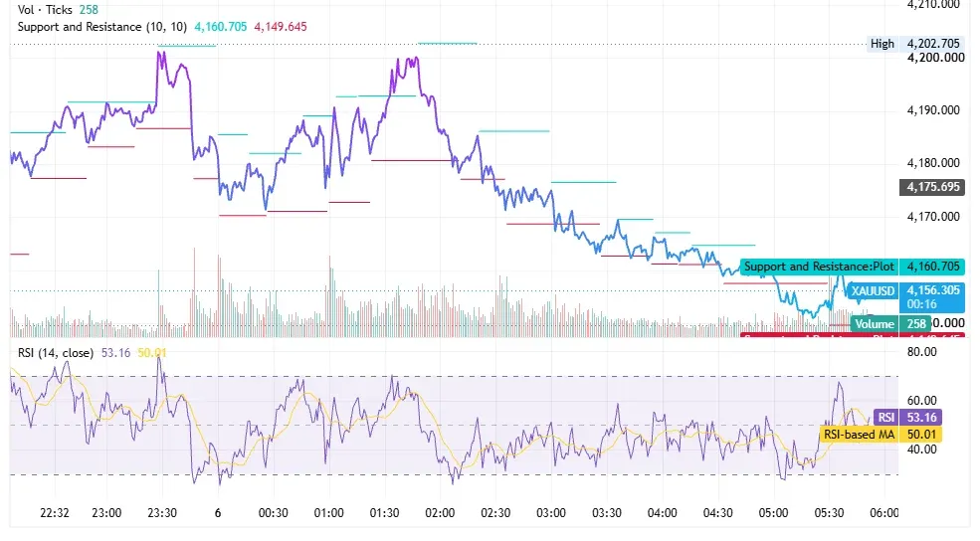Click the date label "6" on the time axis
Screen dimensions: 980x541
pyautogui.click(x=218, y=513)
